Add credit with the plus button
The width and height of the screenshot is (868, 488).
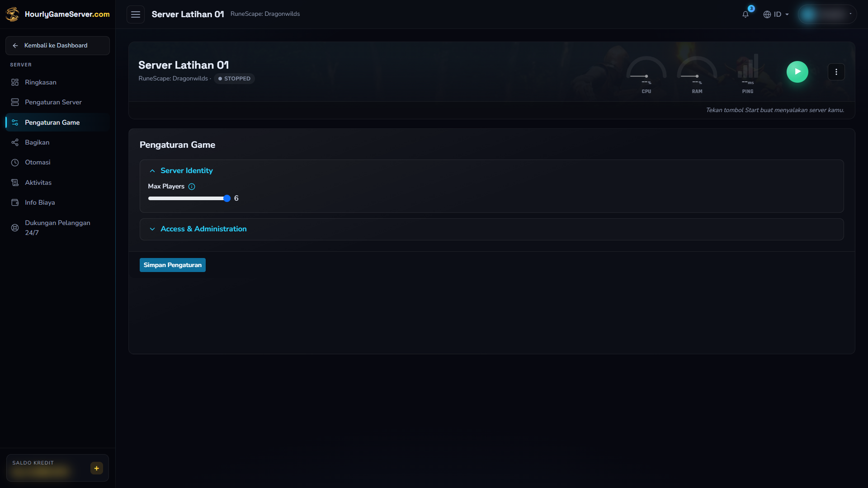[97, 468]
